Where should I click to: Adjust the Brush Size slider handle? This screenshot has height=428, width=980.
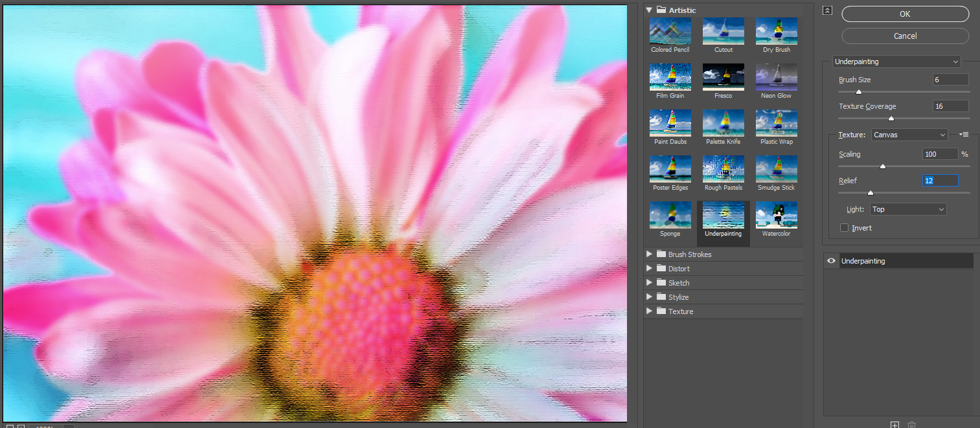tap(859, 92)
